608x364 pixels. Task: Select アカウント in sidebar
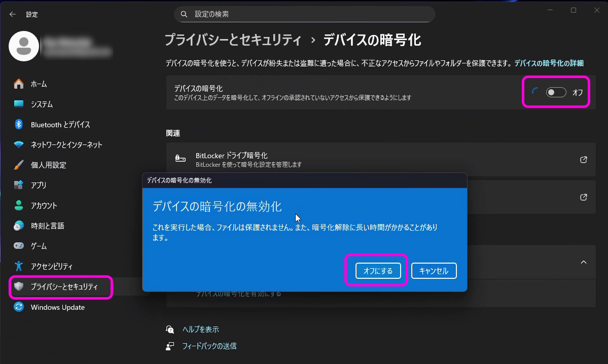click(x=44, y=205)
